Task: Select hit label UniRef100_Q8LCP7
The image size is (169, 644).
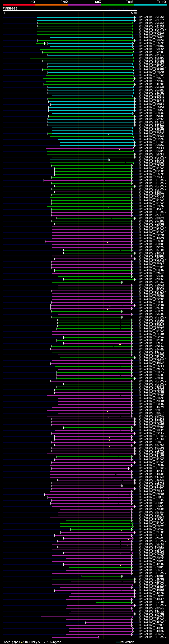Action: 152,64
